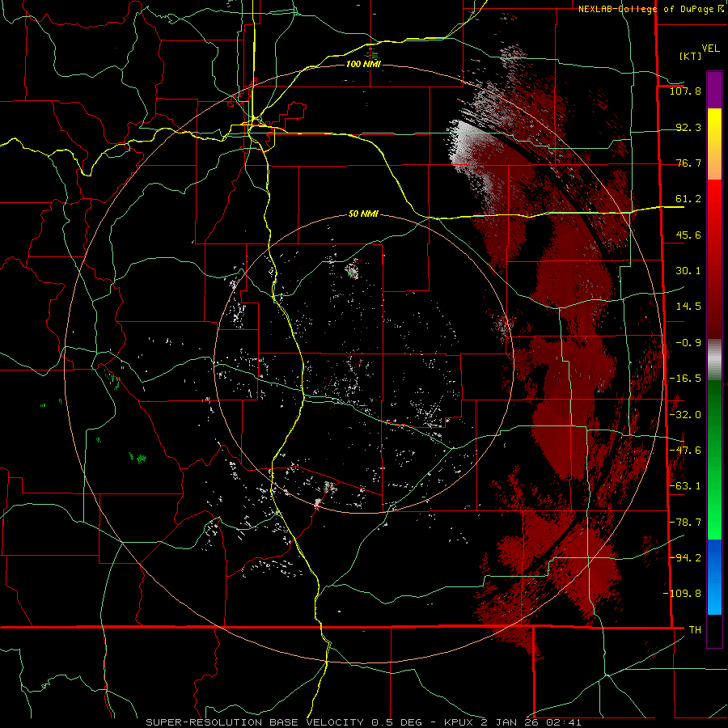Click the TH threshold label
The height and width of the screenshot is (728, 728).
coord(695,629)
